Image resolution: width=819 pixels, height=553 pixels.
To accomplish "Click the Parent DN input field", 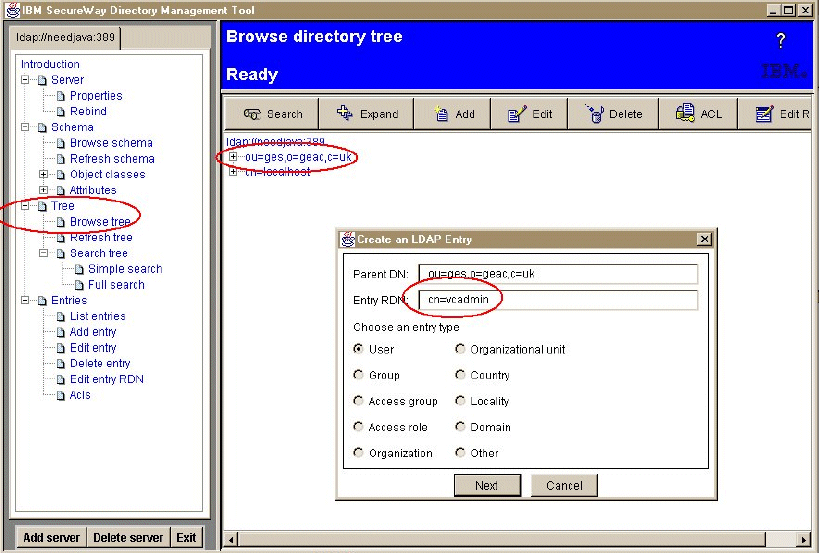I will coord(558,274).
